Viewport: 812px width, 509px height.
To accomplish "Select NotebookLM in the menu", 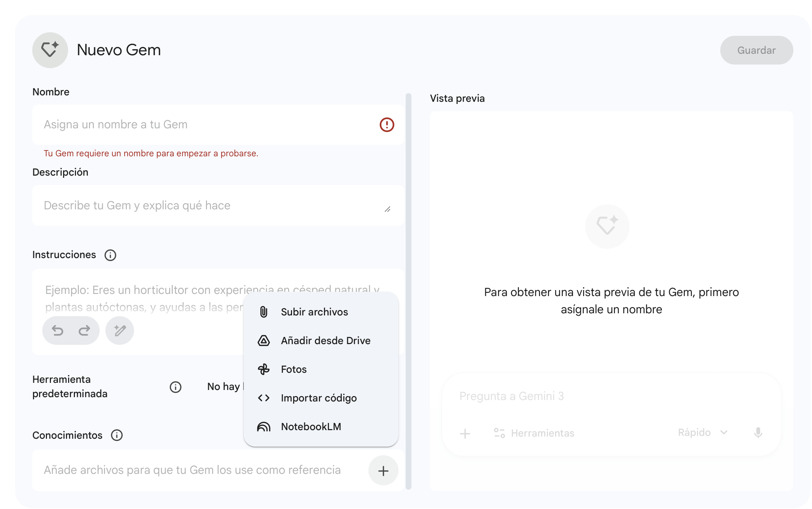I will point(311,427).
